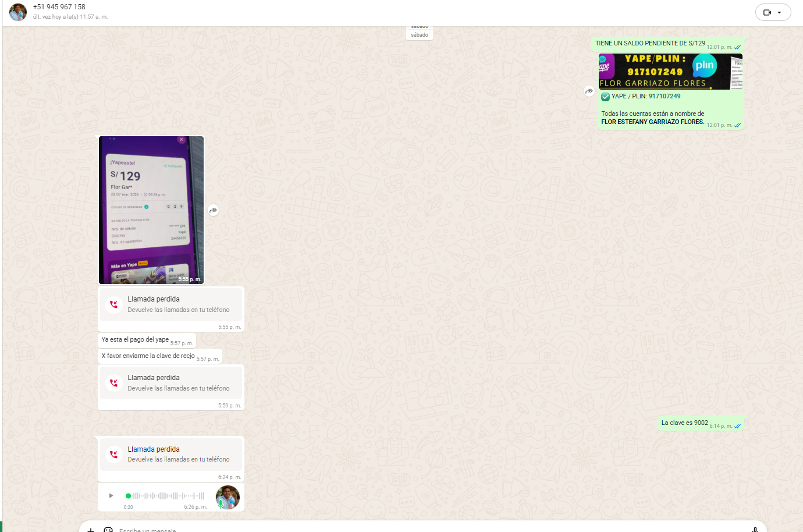Click the voice message sender's avatar
Image resolution: width=803 pixels, height=532 pixels.
(228, 497)
